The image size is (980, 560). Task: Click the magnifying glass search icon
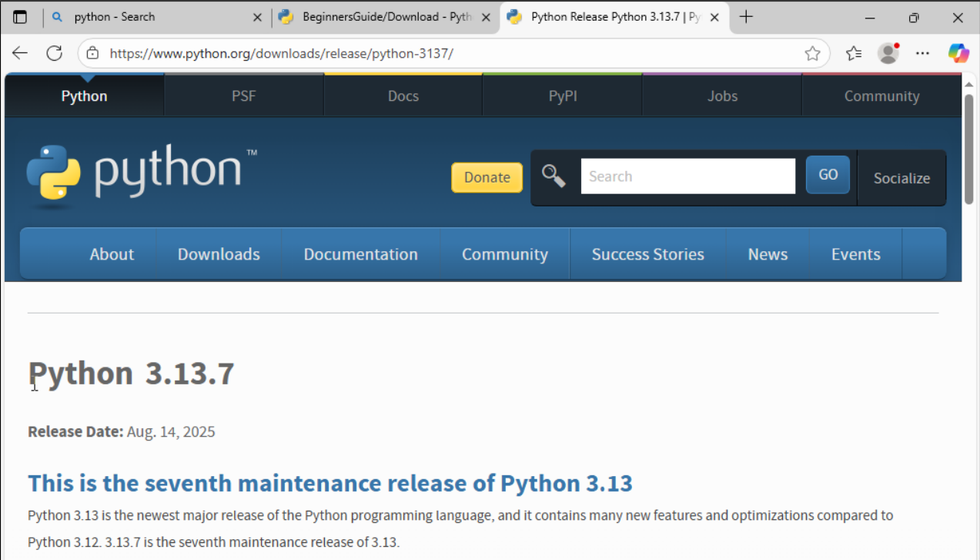[x=554, y=176]
